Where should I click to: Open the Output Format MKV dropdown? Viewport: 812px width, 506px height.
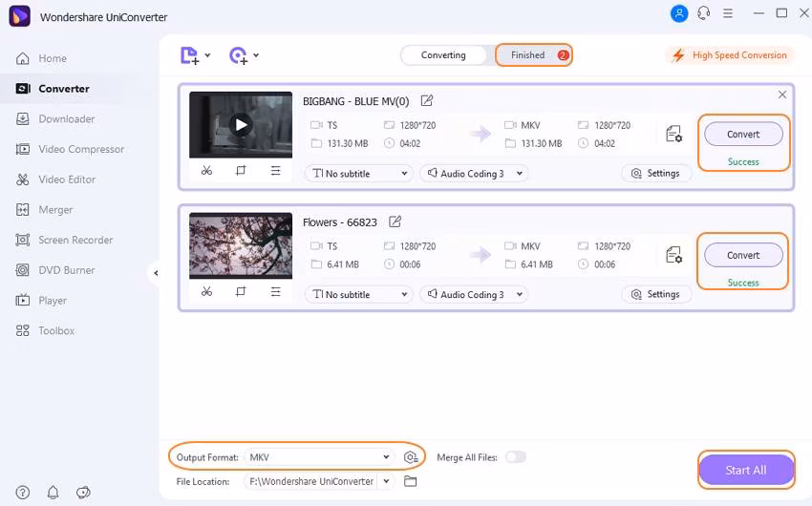tap(318, 457)
